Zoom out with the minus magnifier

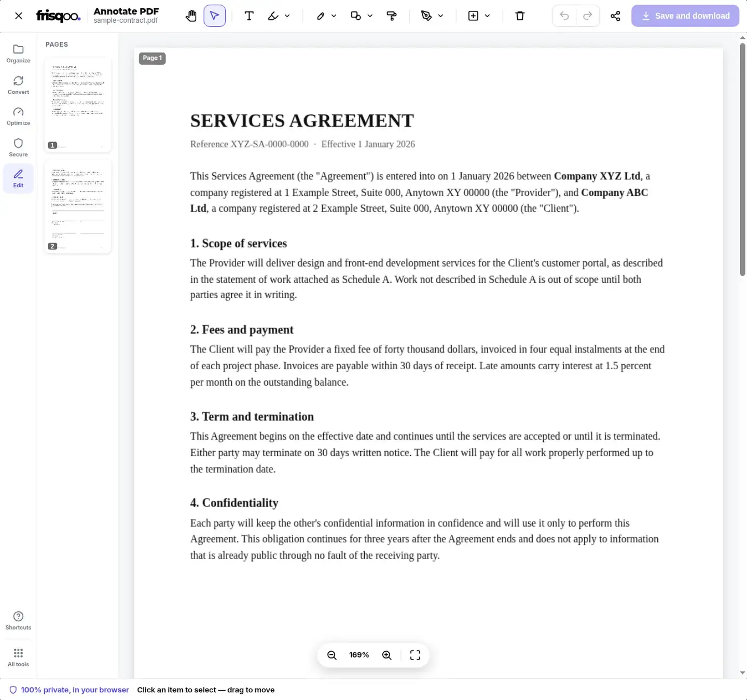point(332,655)
